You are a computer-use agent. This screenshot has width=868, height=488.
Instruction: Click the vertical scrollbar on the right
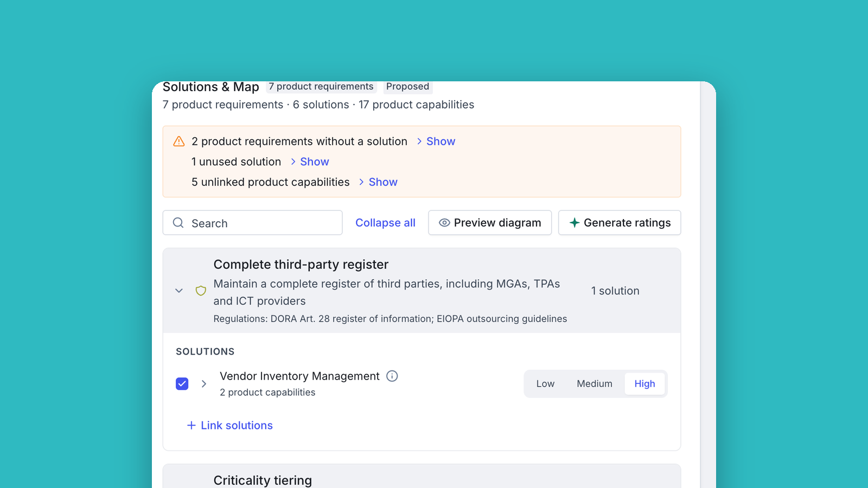coord(708,285)
